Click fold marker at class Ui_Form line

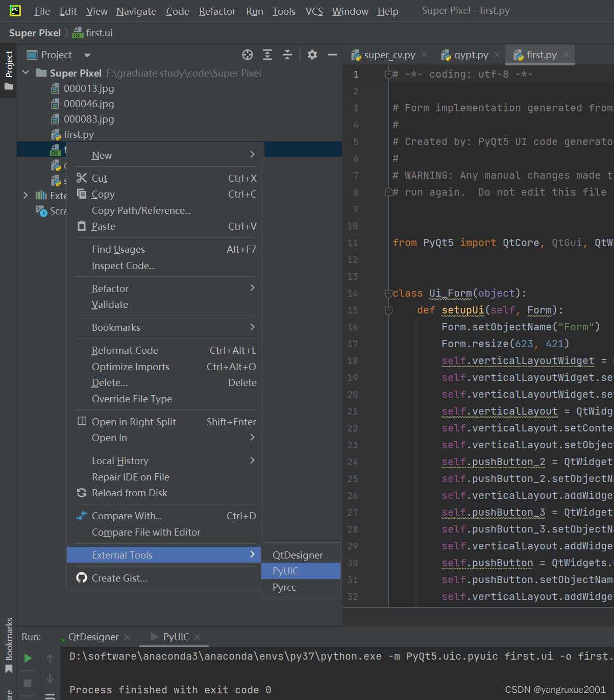388,293
